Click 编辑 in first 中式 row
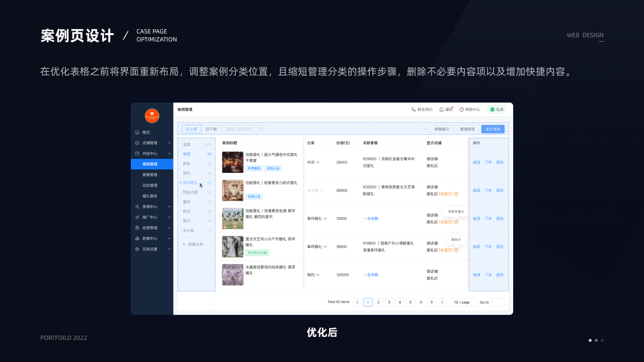The image size is (644, 362). click(x=476, y=162)
